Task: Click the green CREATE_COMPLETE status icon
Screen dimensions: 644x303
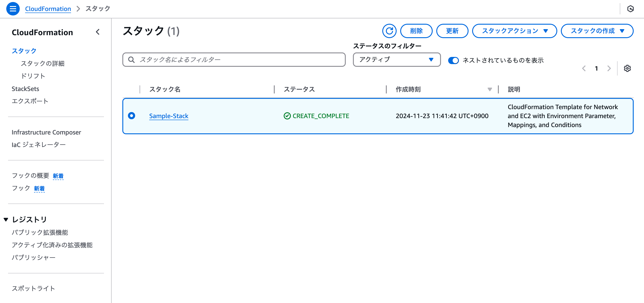Action: pyautogui.click(x=287, y=116)
